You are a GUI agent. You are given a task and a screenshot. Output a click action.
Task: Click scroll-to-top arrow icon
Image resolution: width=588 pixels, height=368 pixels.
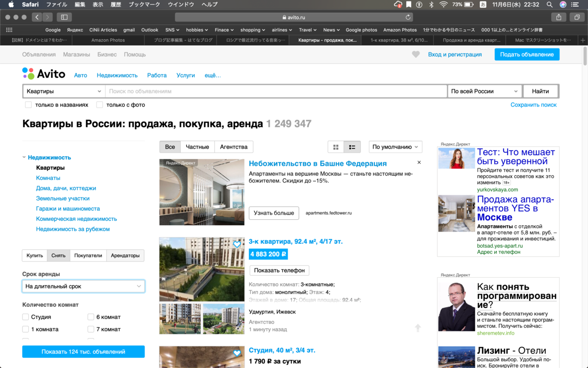417,327
